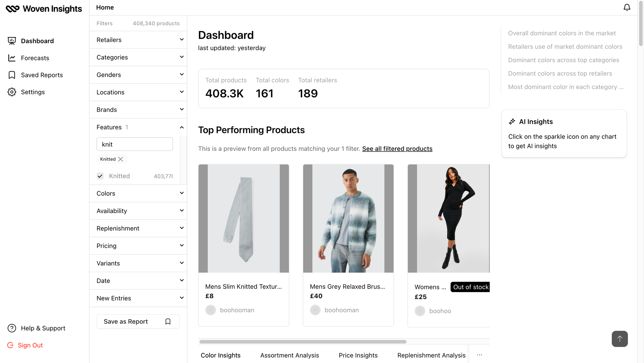The width and height of the screenshot is (644, 363).
Task: Click the Dashboard navigation icon
Action: (x=12, y=41)
